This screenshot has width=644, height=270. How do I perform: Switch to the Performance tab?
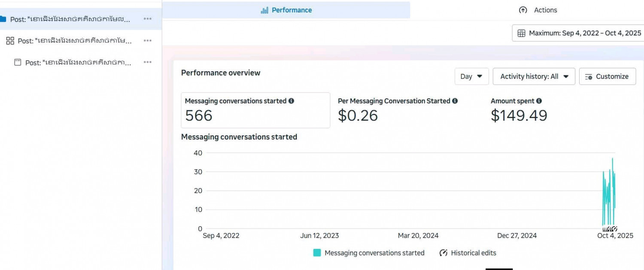(286, 10)
